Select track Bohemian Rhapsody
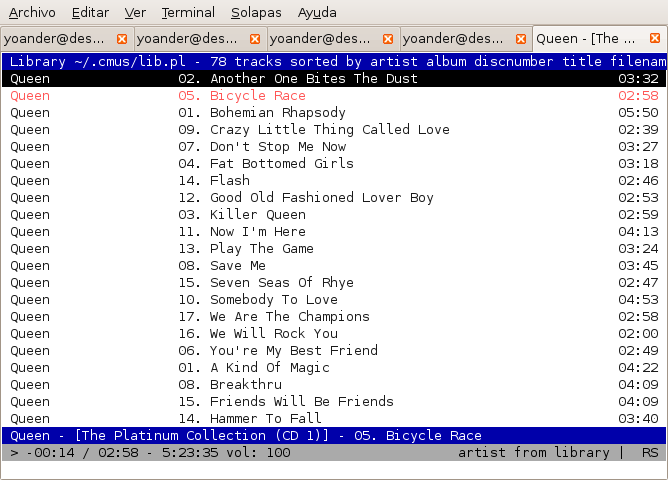The height and width of the screenshot is (480, 668). pos(334,112)
